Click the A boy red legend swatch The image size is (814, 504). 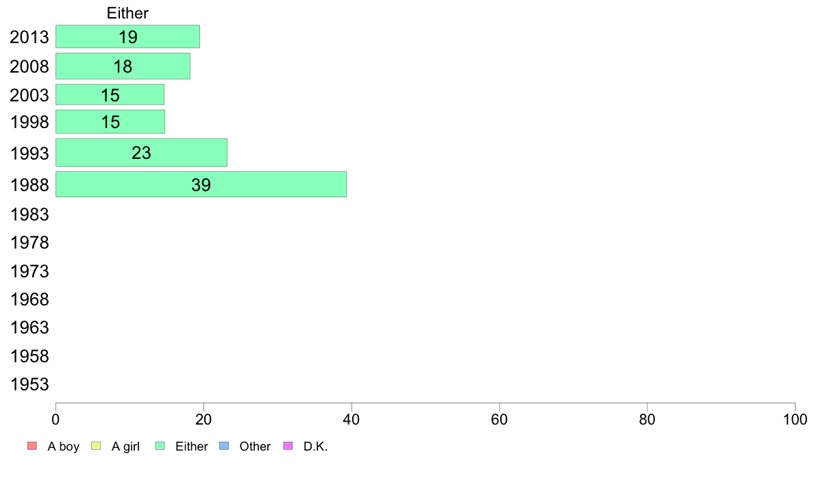(x=32, y=446)
